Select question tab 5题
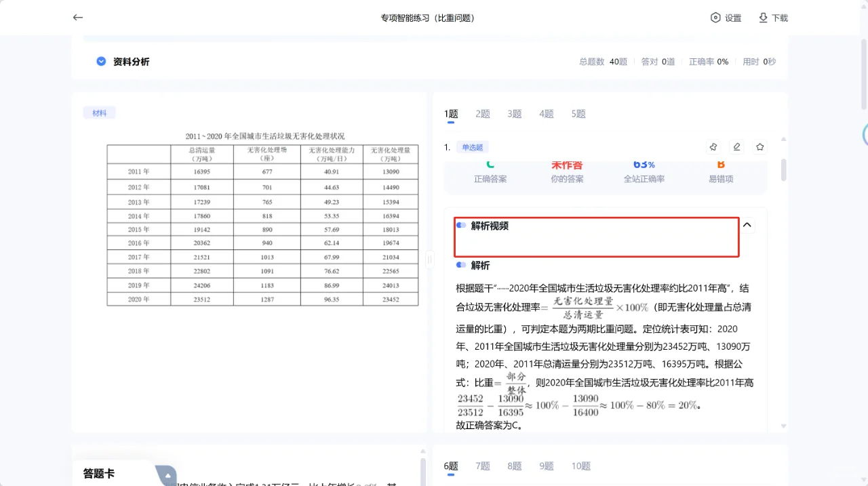Image resolution: width=868 pixels, height=486 pixels. point(578,113)
